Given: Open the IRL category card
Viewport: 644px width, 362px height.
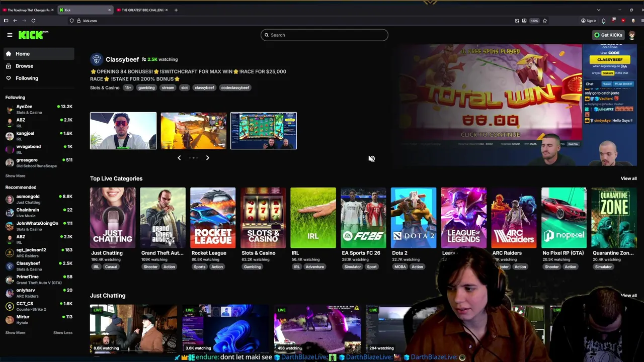Looking at the screenshot, I should point(313,218).
